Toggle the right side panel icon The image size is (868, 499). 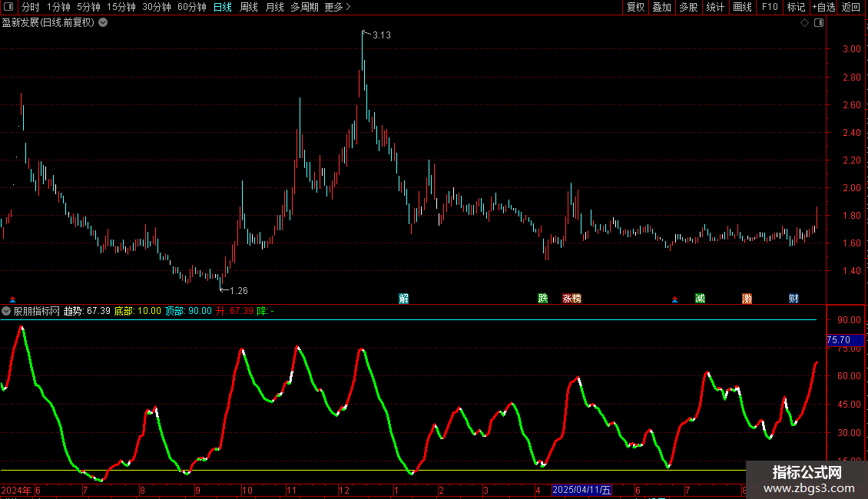pos(819,23)
